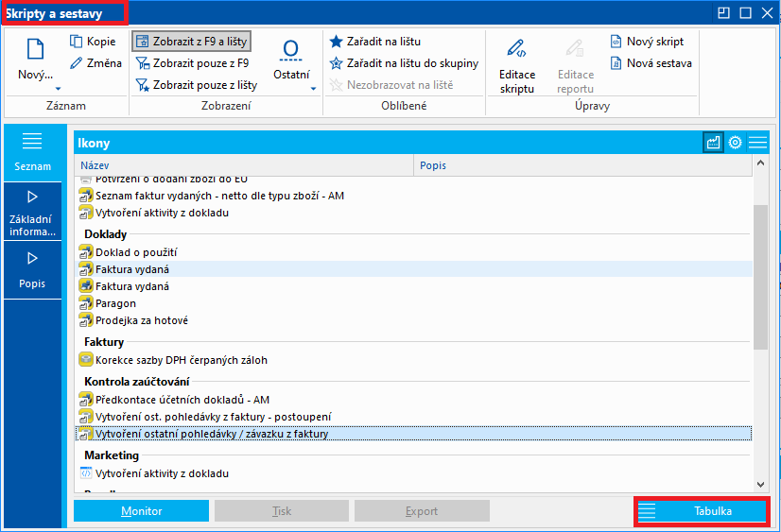Click the Tabulka button
781x532 pixels.
point(702,511)
